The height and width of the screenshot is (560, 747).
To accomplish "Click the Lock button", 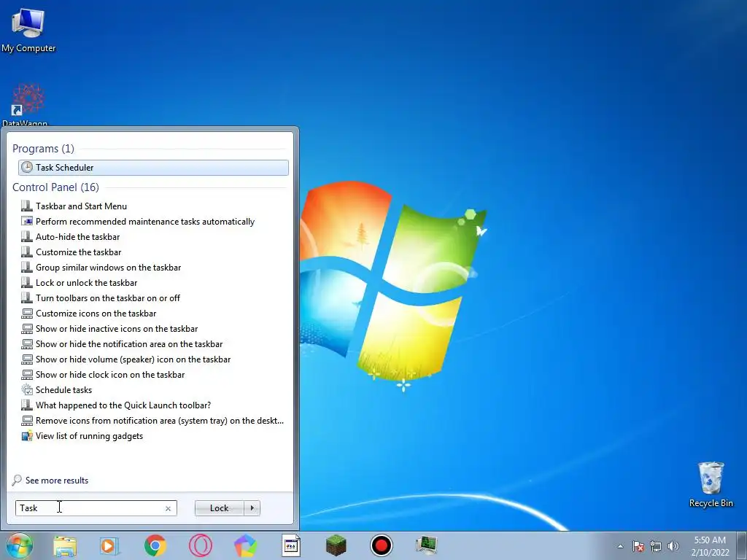I will [x=219, y=508].
